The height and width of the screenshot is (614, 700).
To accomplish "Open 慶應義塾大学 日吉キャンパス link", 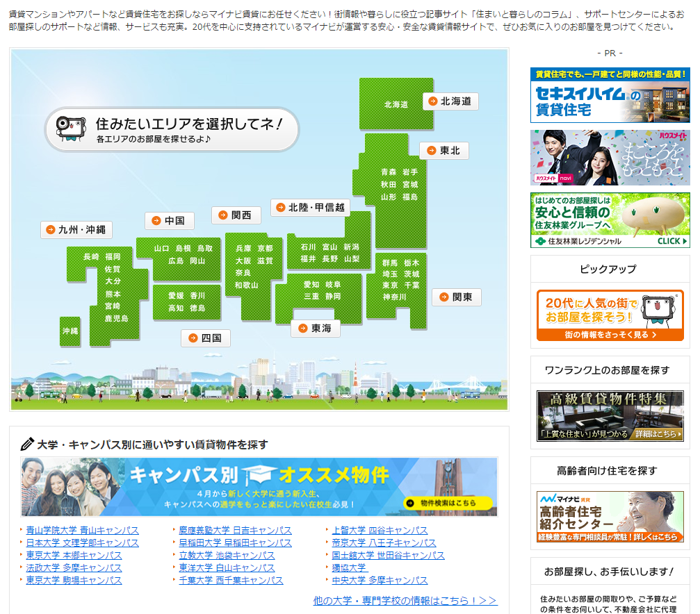I will pos(235,530).
